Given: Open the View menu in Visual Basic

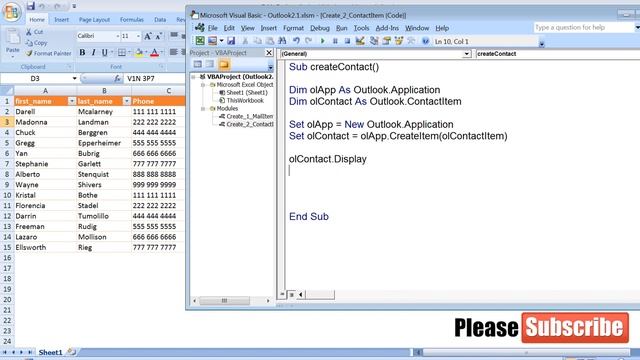Looking at the screenshot, I should click(247, 28).
